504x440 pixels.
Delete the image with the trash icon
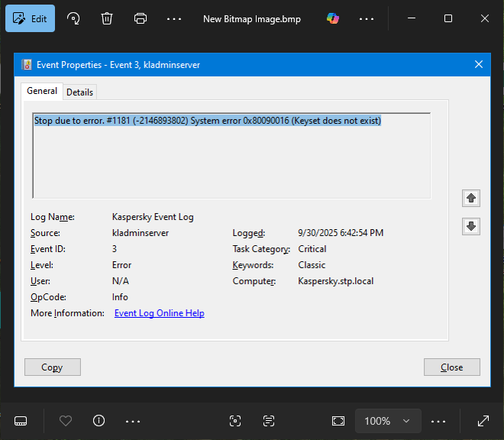pyautogui.click(x=107, y=18)
